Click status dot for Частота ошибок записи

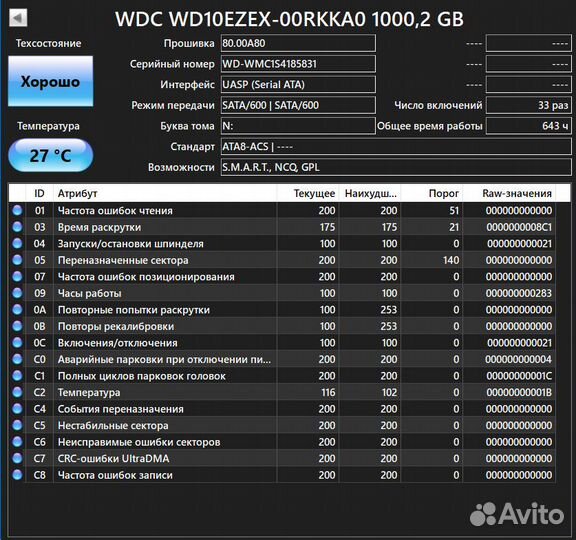coord(17,475)
